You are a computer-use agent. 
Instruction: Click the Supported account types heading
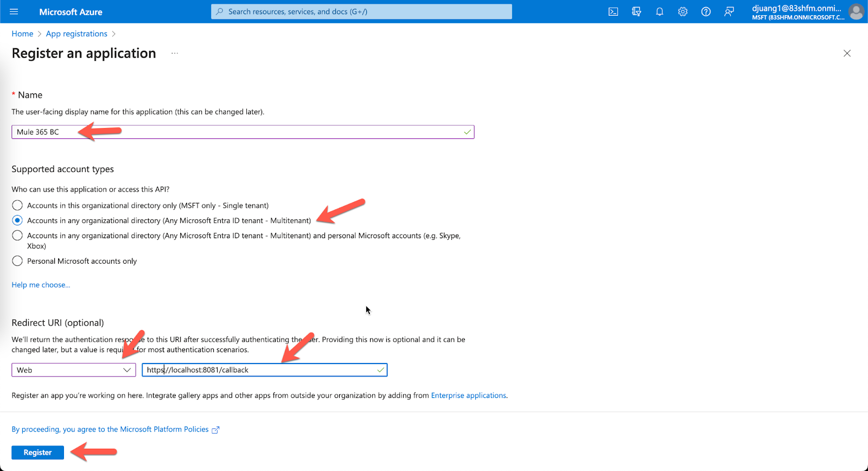(x=63, y=169)
